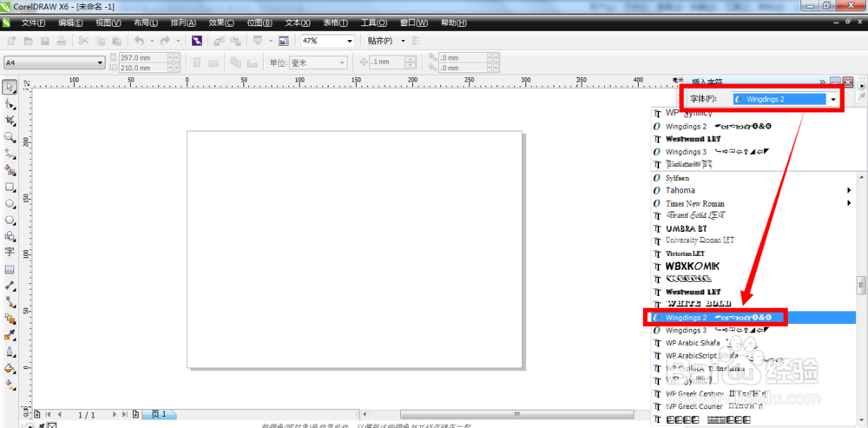Select the Fill bucket tool

(x=10, y=368)
